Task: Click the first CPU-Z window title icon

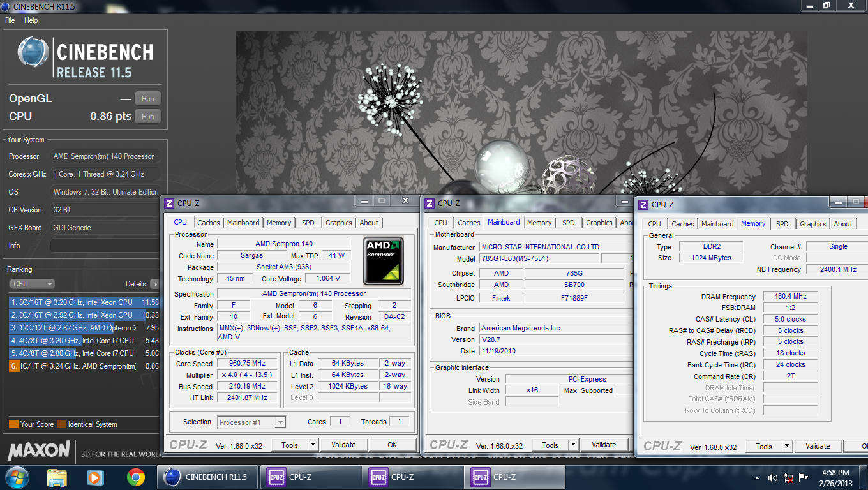Action: [169, 204]
